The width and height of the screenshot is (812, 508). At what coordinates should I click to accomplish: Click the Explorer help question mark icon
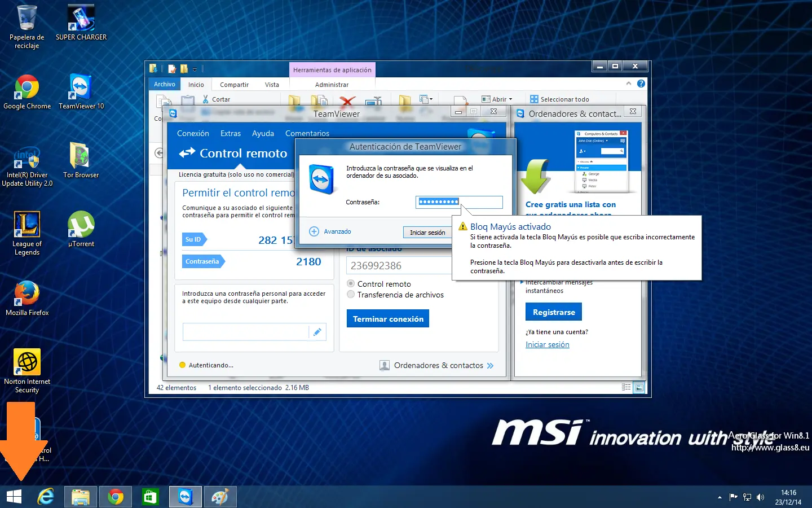tap(641, 84)
